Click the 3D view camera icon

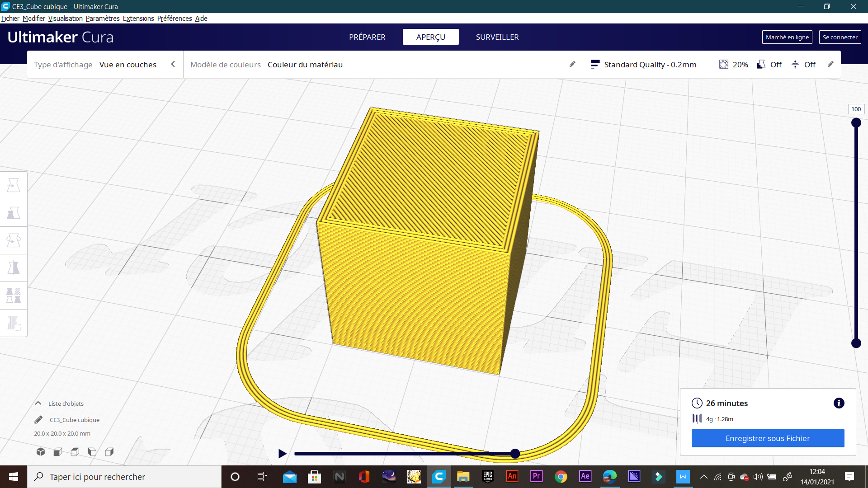tap(41, 452)
